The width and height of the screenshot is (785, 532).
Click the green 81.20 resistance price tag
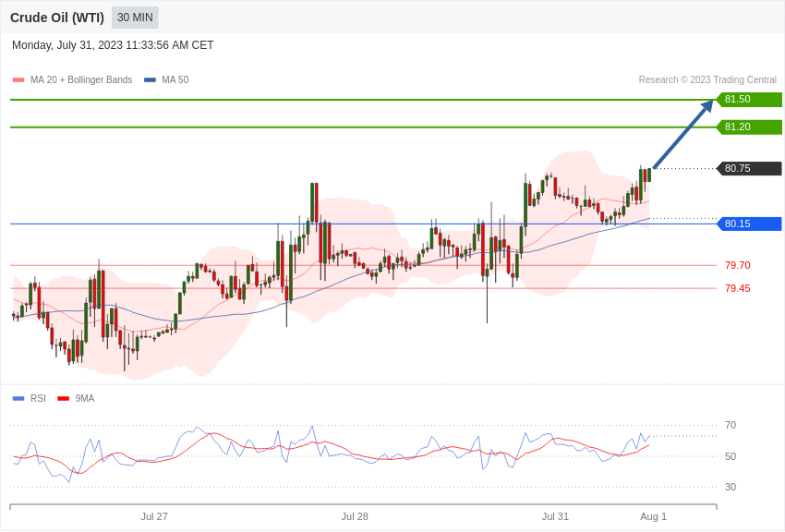[750, 127]
